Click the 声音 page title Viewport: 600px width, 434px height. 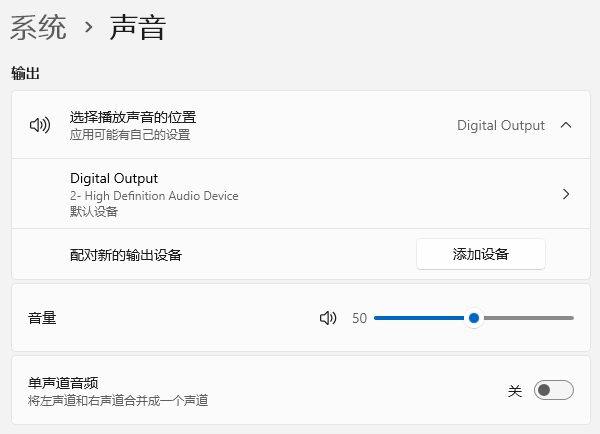138,28
